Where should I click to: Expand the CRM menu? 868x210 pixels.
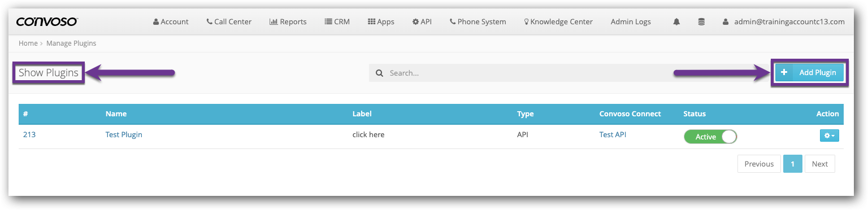(x=337, y=22)
